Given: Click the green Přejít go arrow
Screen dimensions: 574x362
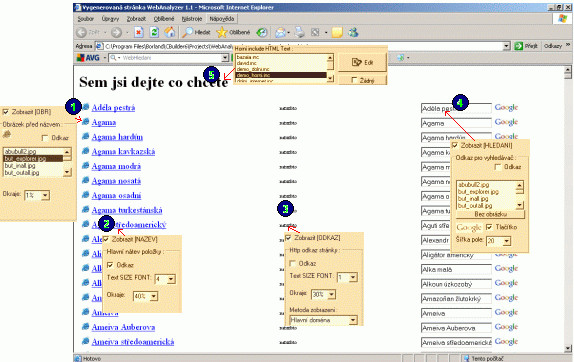Looking at the screenshot, I should pos(518,46).
